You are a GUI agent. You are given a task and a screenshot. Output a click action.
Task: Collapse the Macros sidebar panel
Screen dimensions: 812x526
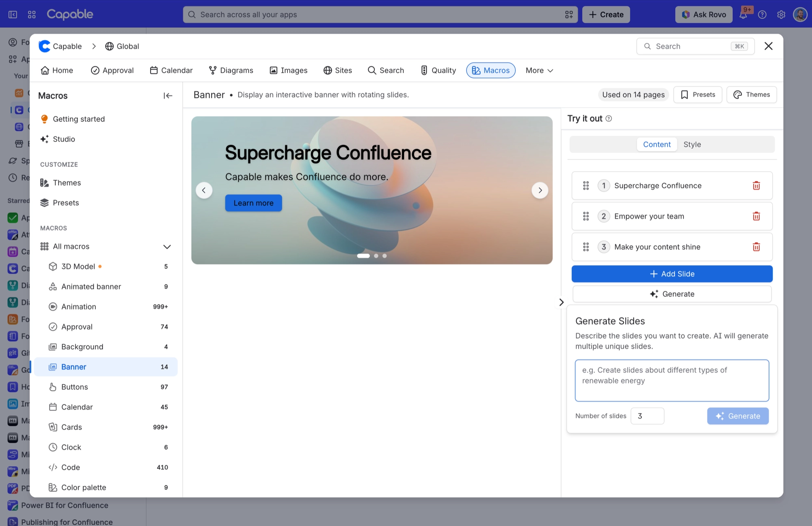point(168,96)
